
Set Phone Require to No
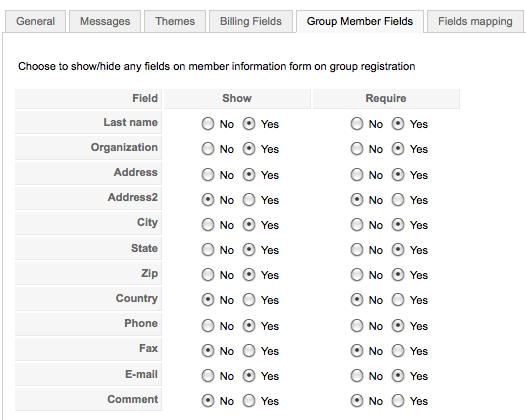(357, 326)
